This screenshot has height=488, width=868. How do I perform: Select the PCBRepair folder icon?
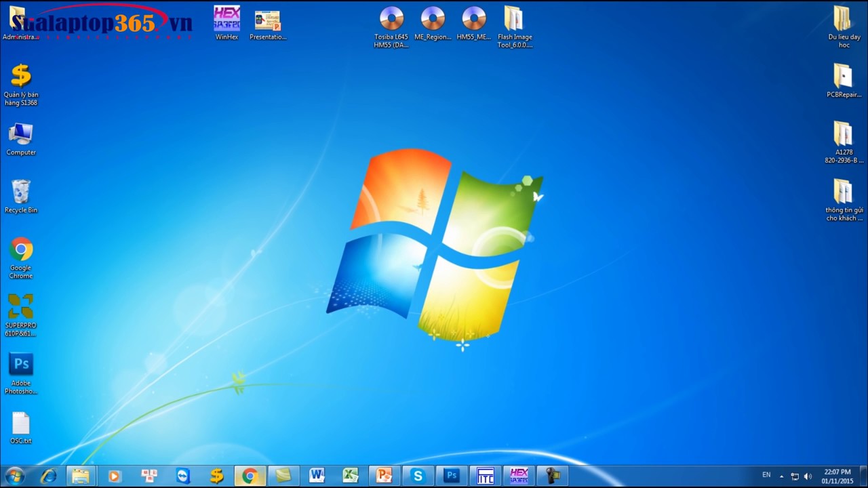844,81
